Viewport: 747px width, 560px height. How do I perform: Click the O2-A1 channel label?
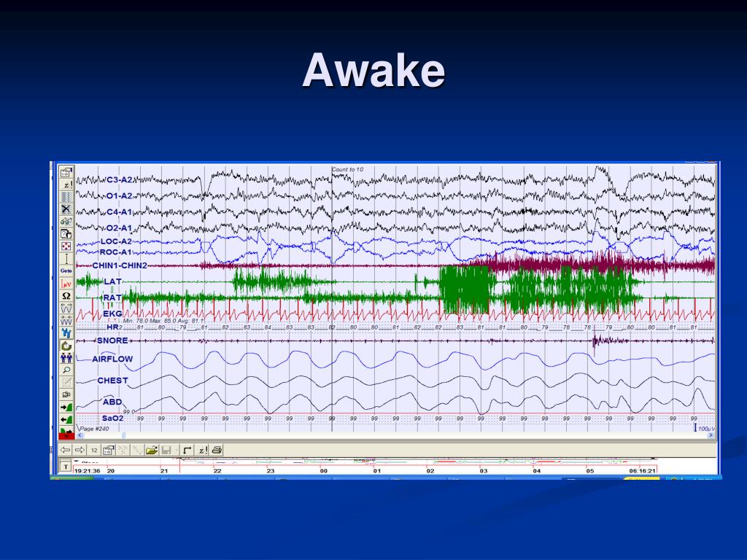pos(119,227)
